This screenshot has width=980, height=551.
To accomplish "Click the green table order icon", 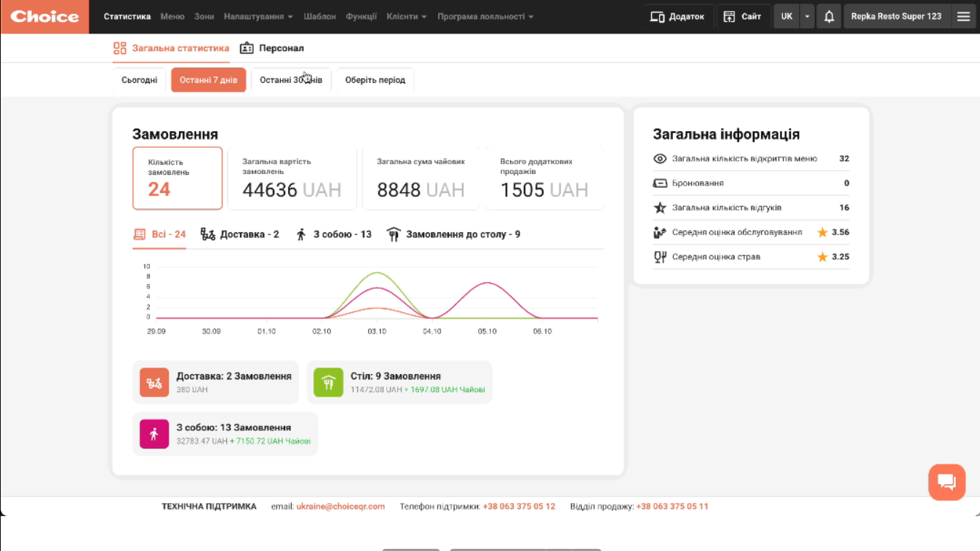I will [x=328, y=382].
